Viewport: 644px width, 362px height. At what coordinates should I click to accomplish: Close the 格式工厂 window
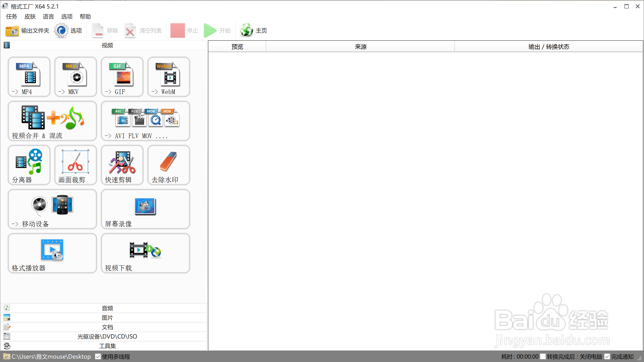coord(637,7)
